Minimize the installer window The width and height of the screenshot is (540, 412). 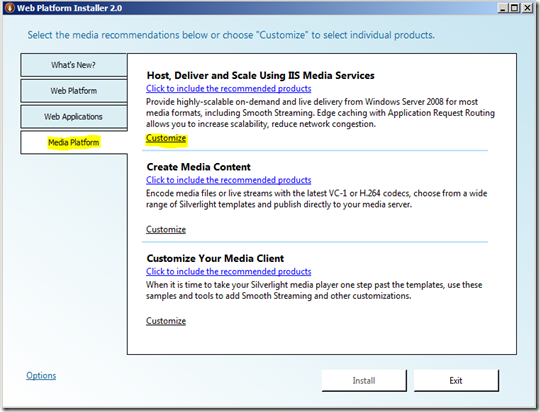tap(503, 8)
